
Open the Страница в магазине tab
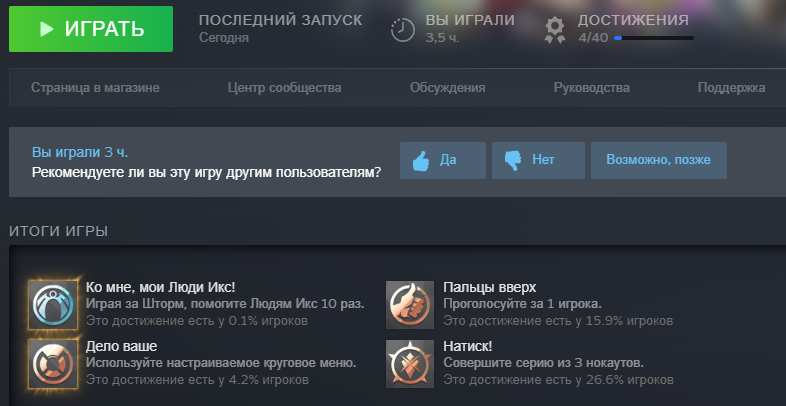[x=95, y=88]
